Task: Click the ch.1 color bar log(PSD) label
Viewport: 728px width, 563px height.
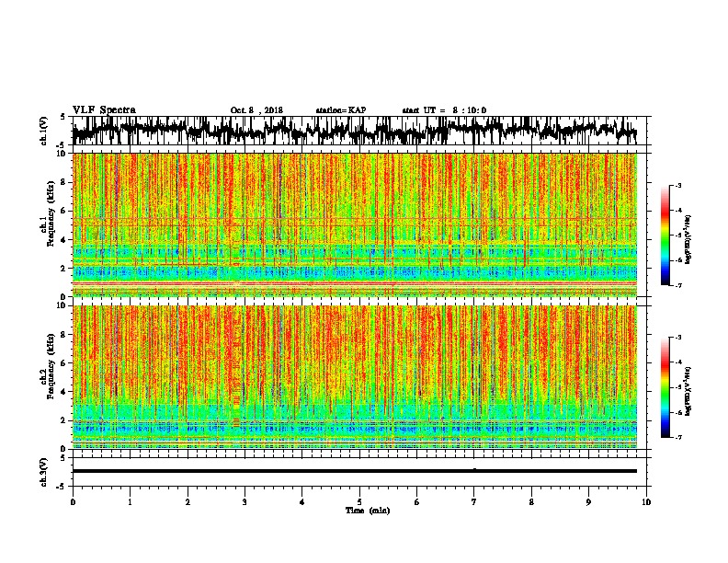Action: click(688, 240)
